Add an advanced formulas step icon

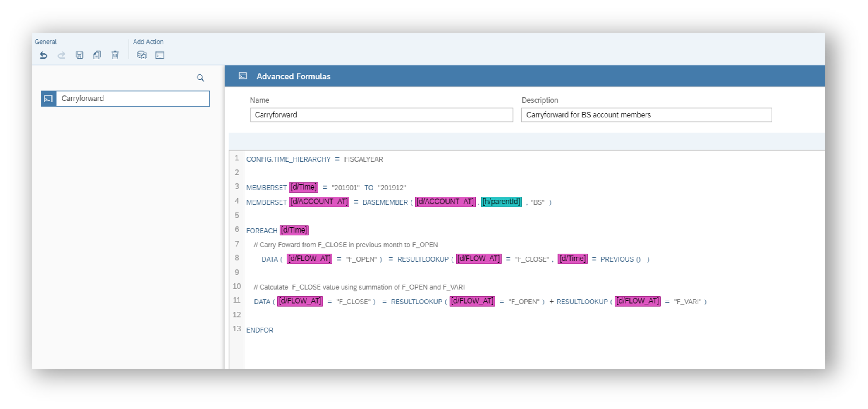coord(160,55)
